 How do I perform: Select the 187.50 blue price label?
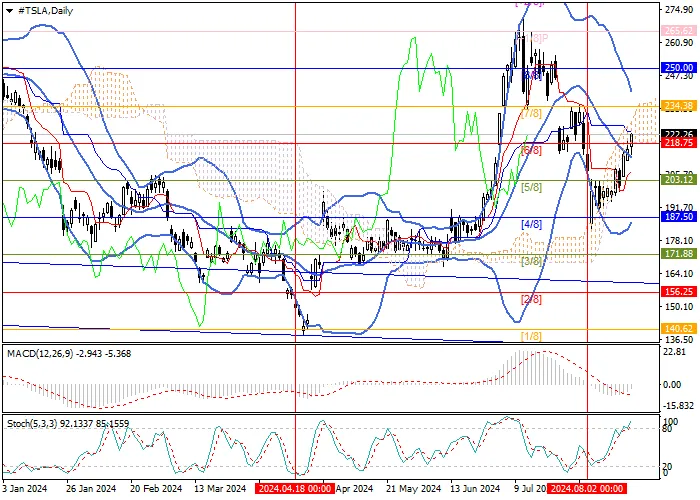[x=679, y=217]
